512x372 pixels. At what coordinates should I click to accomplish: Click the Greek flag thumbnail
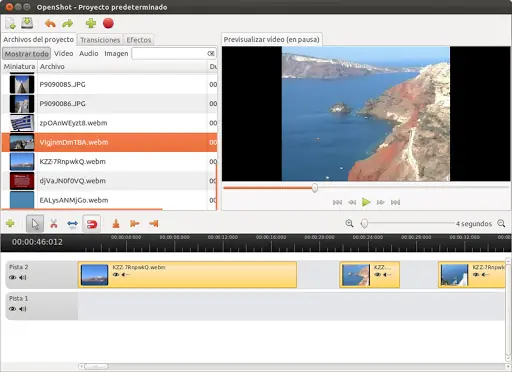coord(22,123)
